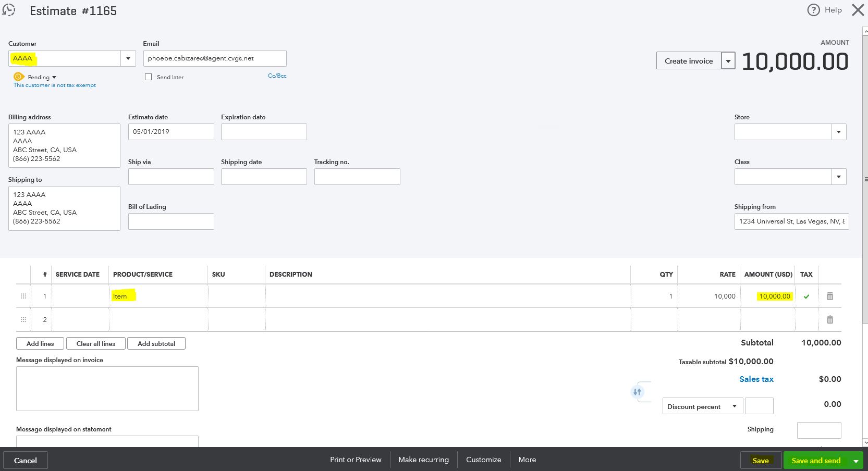Click the Help question mark icon

[x=813, y=10]
